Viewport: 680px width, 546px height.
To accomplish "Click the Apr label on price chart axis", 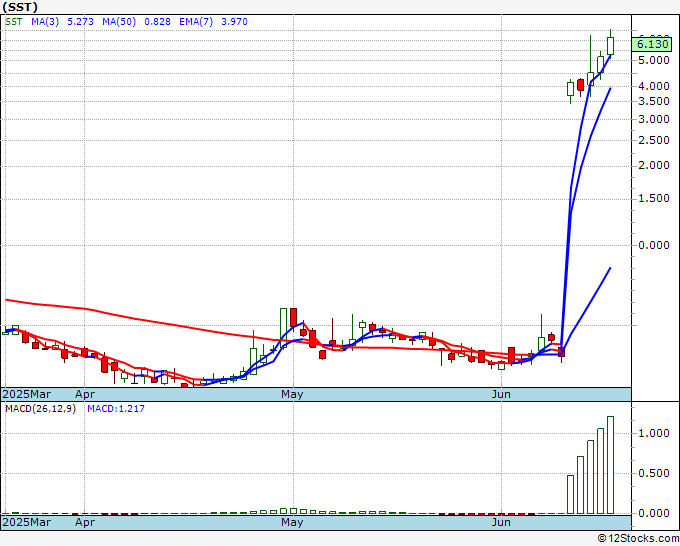I will click(x=85, y=394).
